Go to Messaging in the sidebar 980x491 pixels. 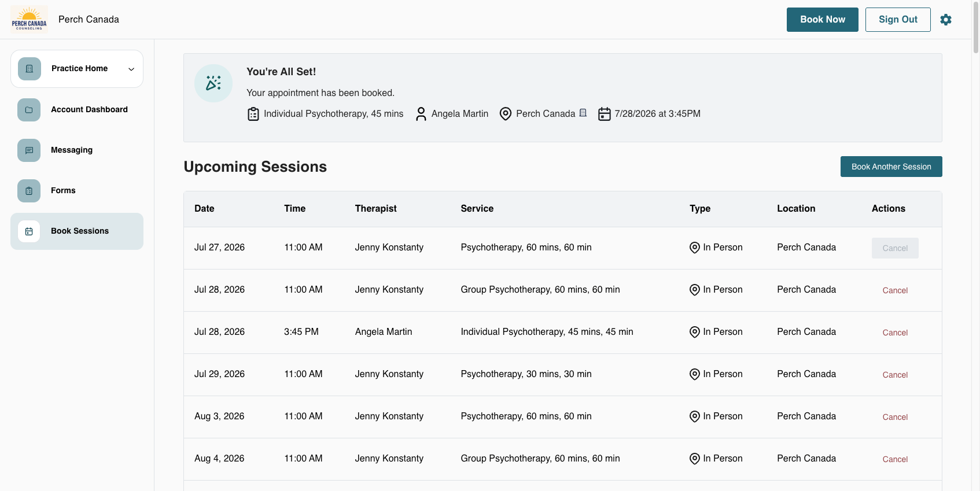point(77,150)
